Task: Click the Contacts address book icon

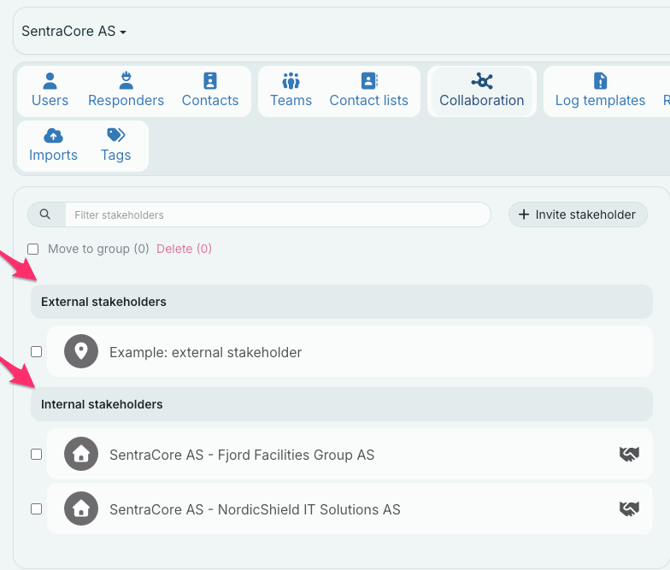Action: [210, 82]
